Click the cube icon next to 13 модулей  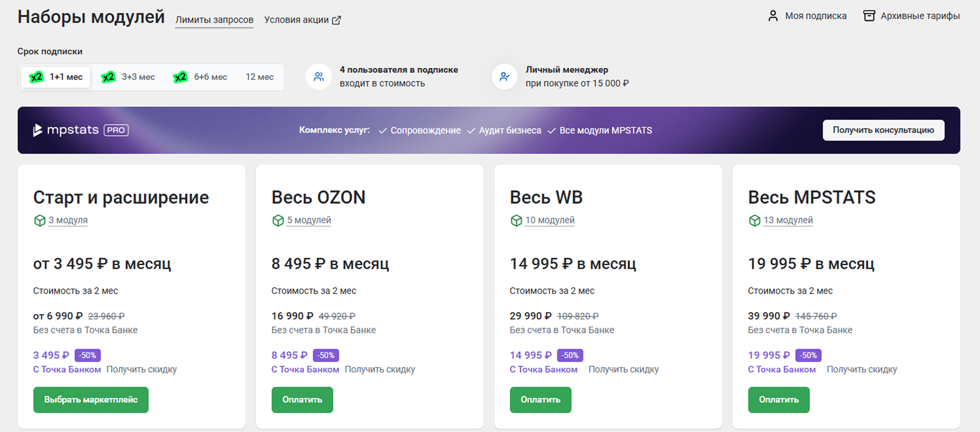[754, 221]
